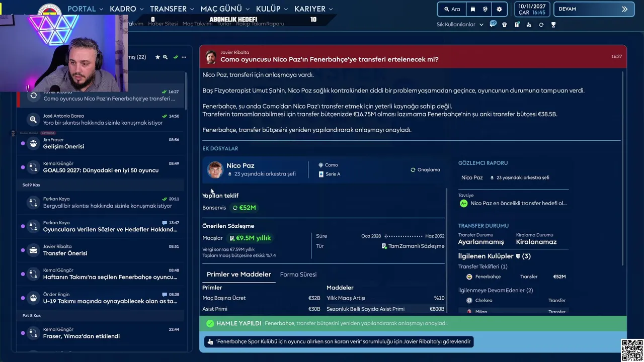Click the group icon beside Jim Fraser
This screenshot has height=362, width=644.
(x=33, y=143)
